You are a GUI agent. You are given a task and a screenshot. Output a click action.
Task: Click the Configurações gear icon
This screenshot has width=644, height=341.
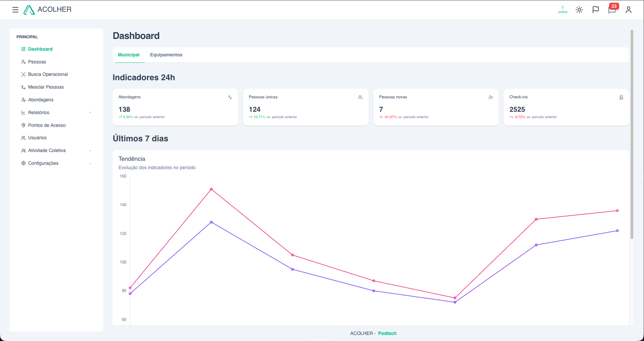23,163
